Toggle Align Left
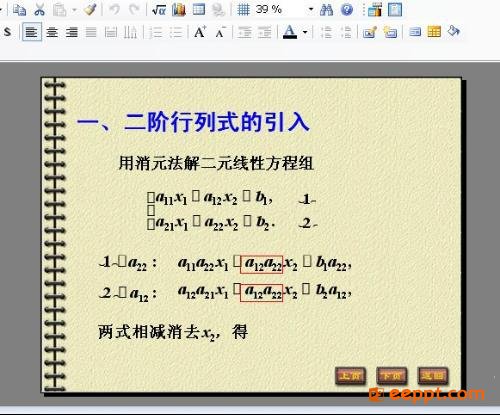Image resolution: width=500 pixels, height=415 pixels. pyautogui.click(x=32, y=32)
